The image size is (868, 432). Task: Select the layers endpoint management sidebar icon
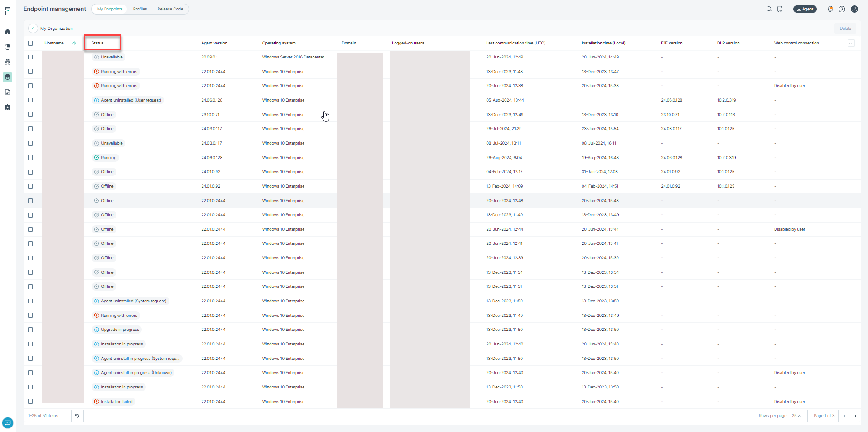point(7,77)
